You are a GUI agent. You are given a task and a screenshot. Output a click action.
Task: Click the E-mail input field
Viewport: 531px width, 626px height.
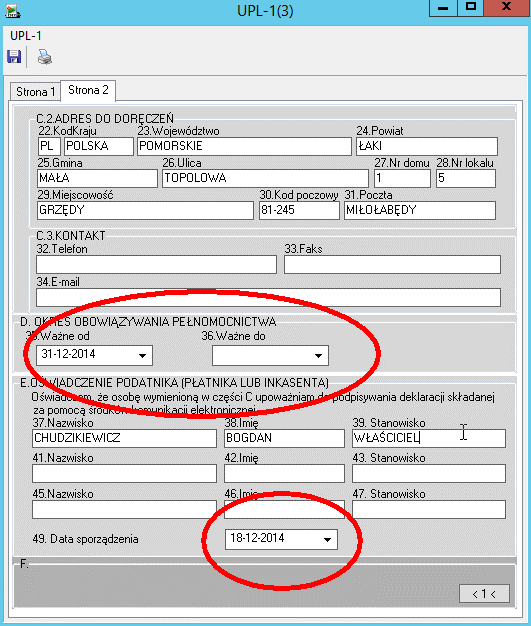(268, 298)
